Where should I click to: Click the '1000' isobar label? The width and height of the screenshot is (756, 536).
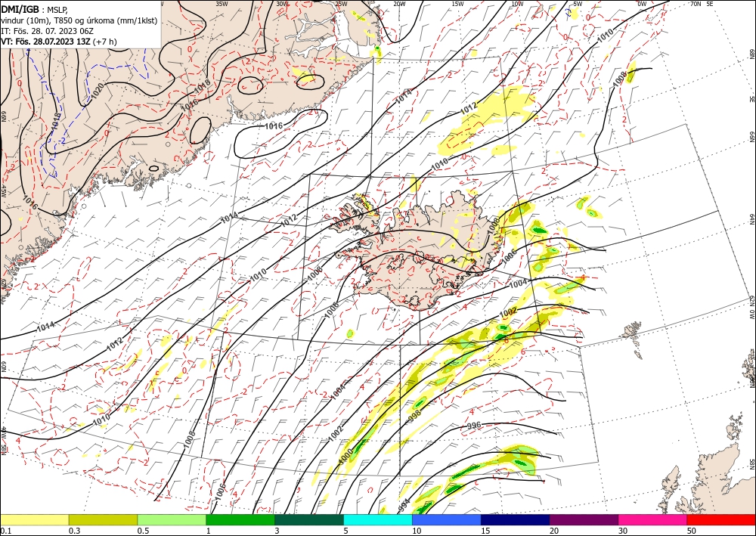pyautogui.click(x=345, y=457)
